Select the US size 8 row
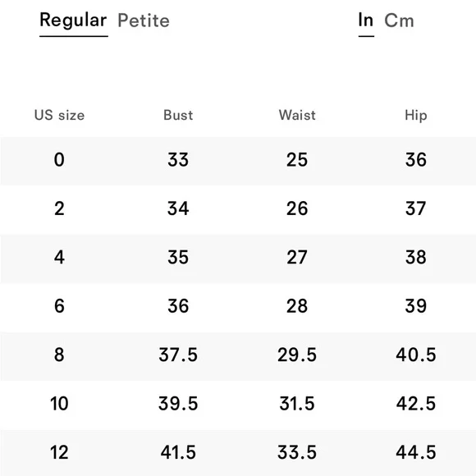The height and width of the screenshot is (476, 476). (x=238, y=356)
